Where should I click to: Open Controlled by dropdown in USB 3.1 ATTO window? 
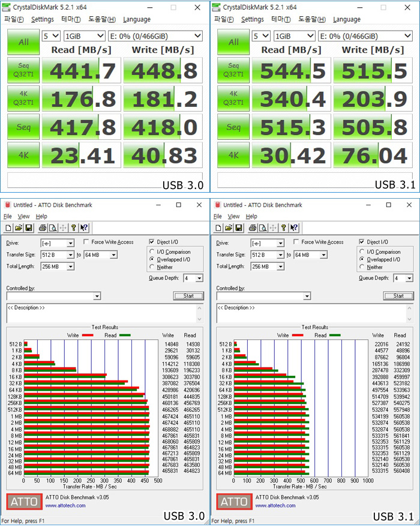click(x=263, y=296)
